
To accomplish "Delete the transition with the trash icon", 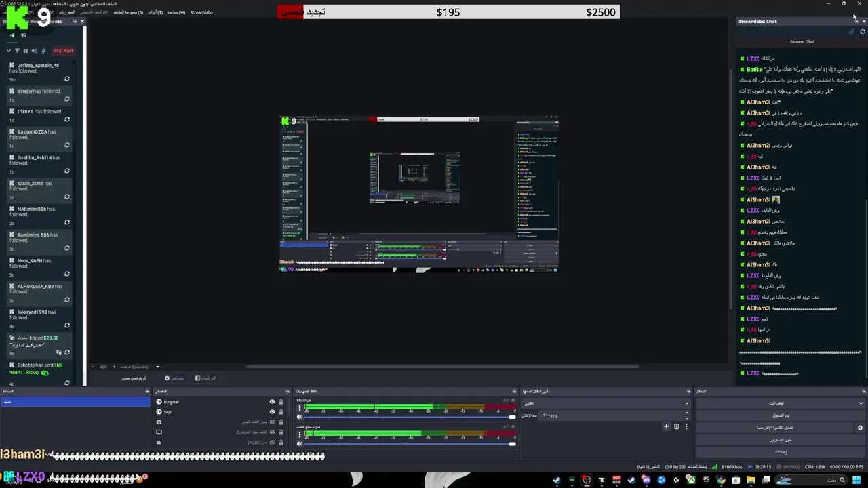I will [676, 426].
